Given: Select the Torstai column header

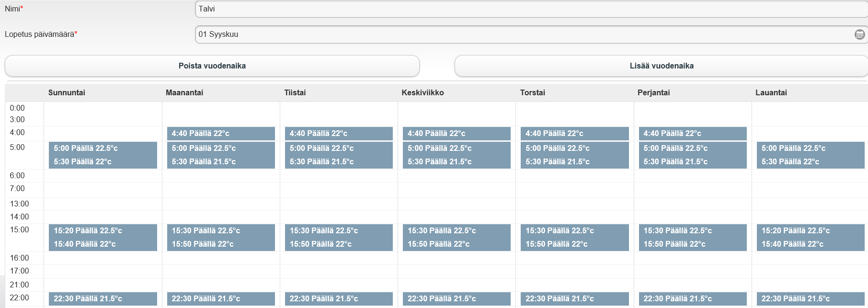Looking at the screenshot, I should pyautogui.click(x=533, y=92).
